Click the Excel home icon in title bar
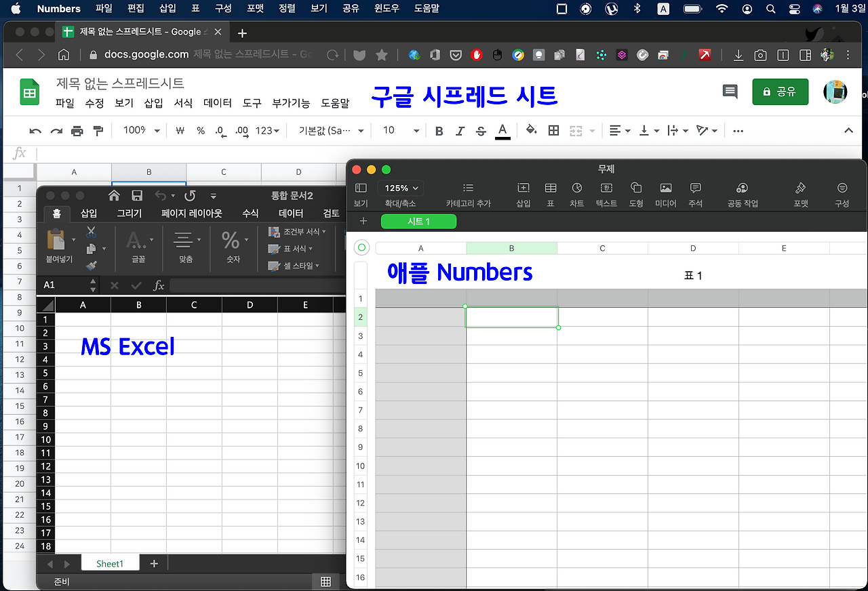Image resolution: width=868 pixels, height=591 pixels. [114, 196]
